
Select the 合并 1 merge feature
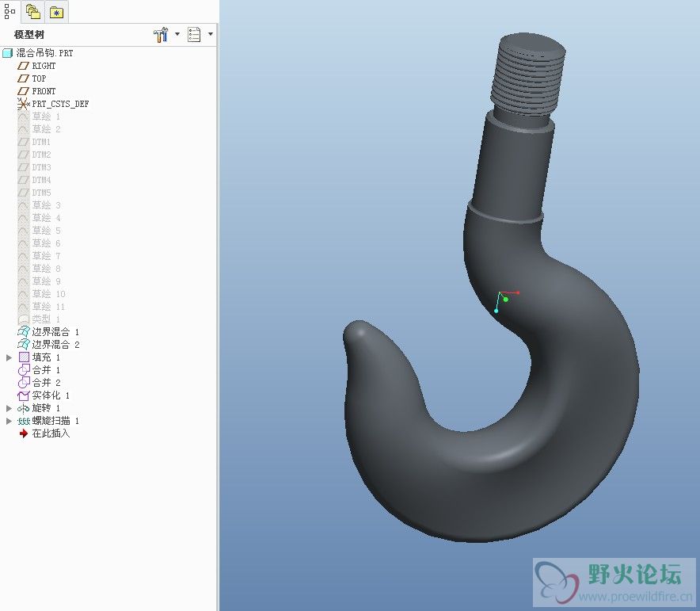(46, 370)
